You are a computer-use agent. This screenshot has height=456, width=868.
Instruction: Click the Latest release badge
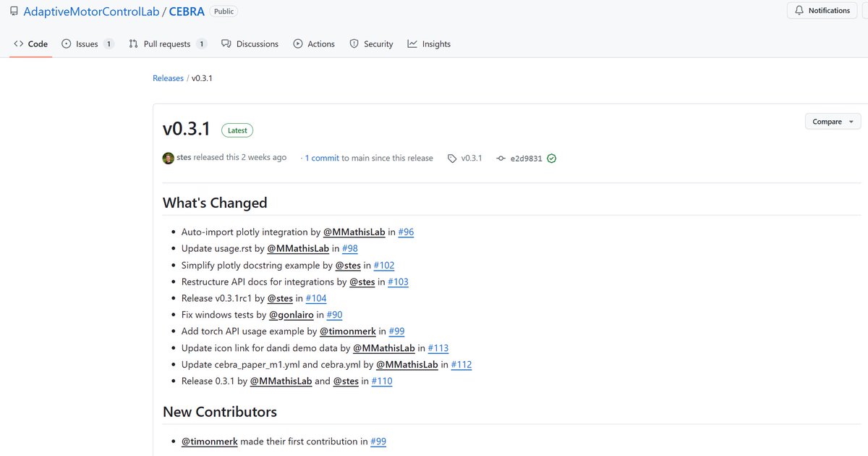coord(237,130)
